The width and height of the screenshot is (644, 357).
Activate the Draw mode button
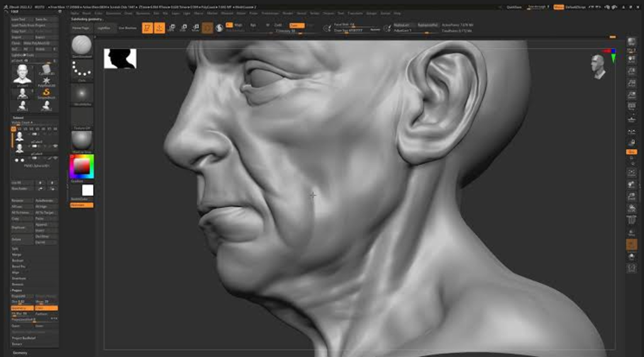159,28
